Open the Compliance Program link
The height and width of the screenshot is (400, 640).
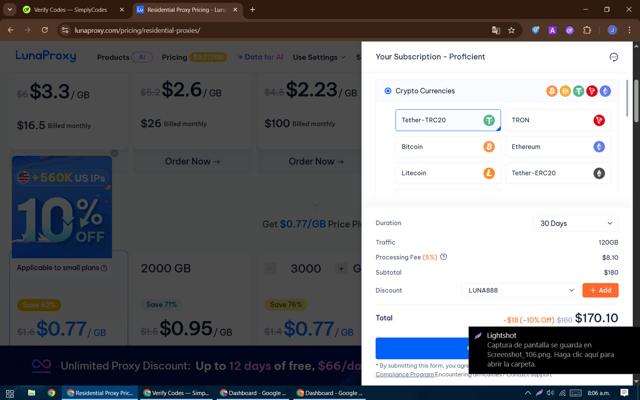[x=404, y=374]
